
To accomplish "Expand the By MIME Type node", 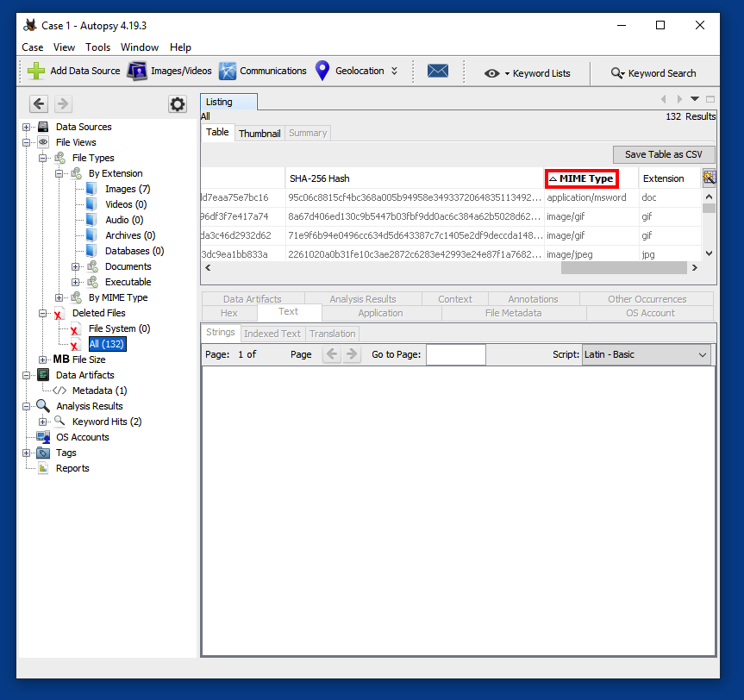I will (59, 297).
